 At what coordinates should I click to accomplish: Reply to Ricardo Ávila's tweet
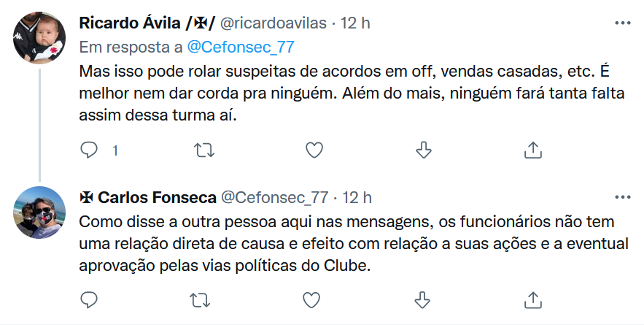tap(89, 150)
